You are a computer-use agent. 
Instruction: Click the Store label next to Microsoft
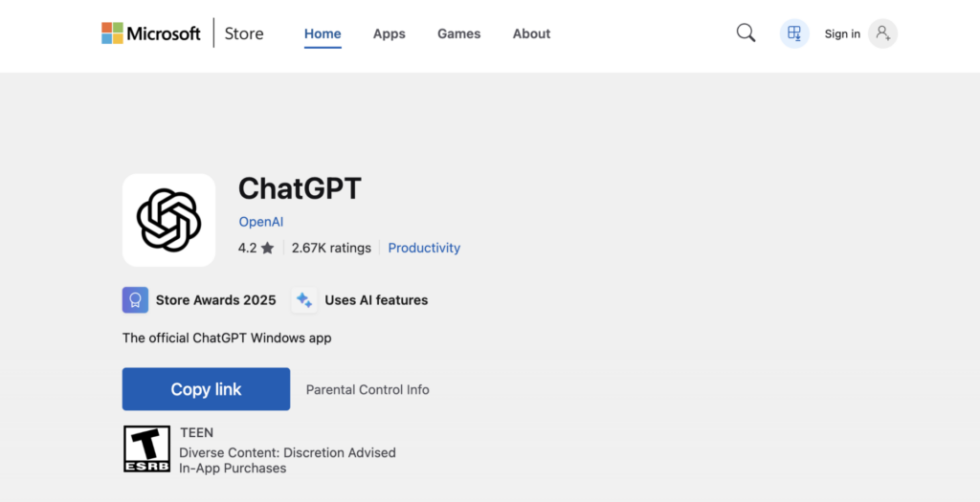(244, 33)
